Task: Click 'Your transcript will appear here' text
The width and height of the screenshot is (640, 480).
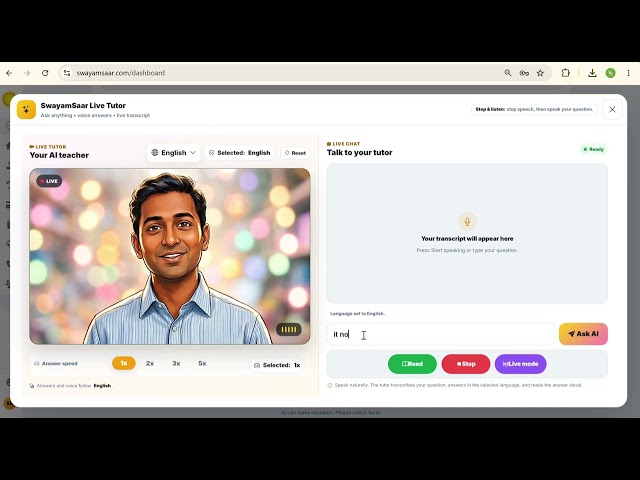Action: pyautogui.click(x=467, y=239)
